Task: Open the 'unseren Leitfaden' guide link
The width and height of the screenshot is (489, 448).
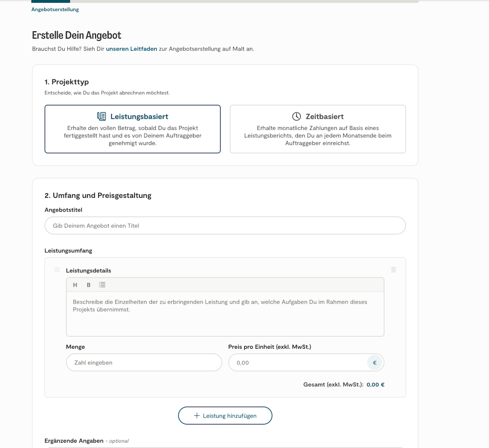Action: pos(131,49)
